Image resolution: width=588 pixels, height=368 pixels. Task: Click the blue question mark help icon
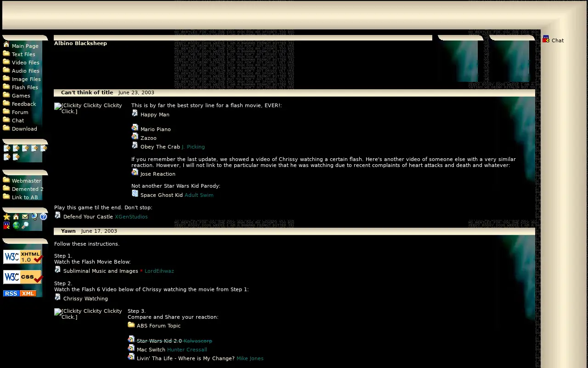pos(44,217)
